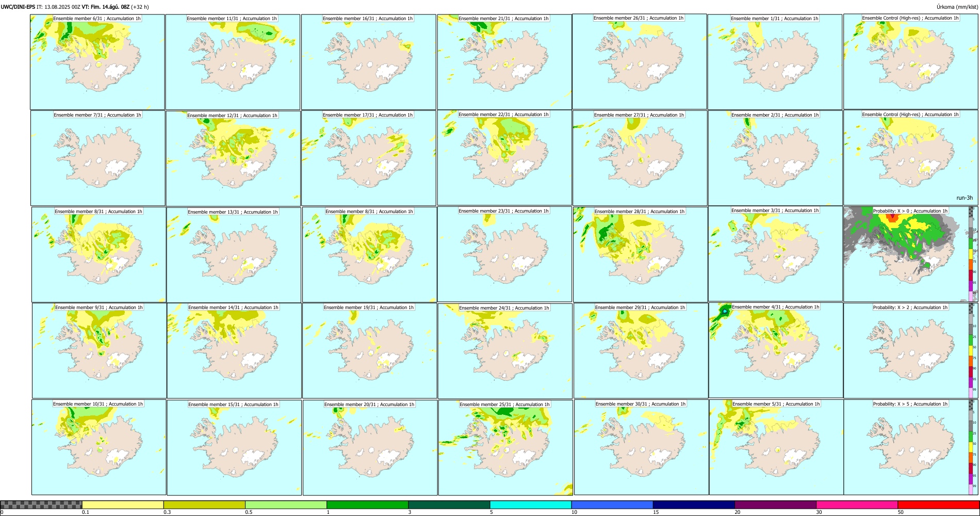Select the Ensemble member 17/31 map panel
Screen dimensions: 980x516
click(x=368, y=158)
